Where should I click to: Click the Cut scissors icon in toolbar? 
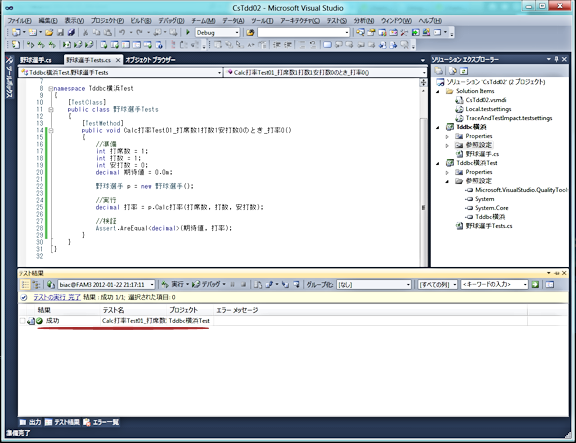tap(85, 32)
